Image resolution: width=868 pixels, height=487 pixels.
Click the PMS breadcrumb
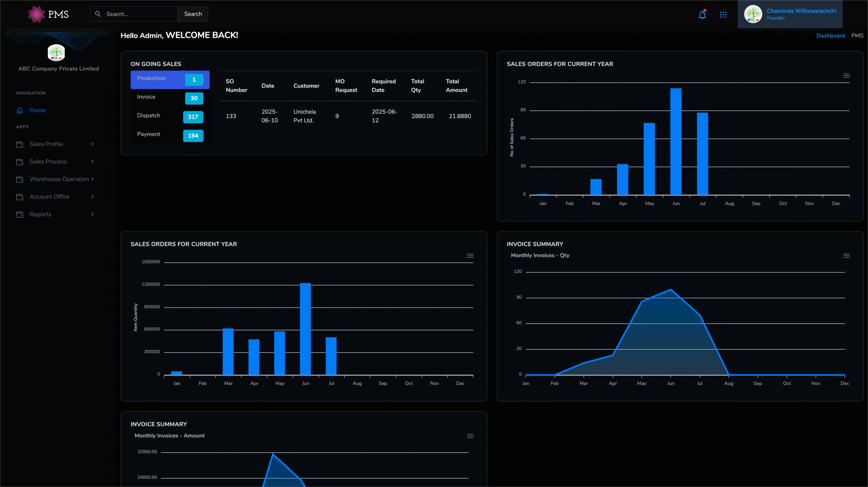(x=857, y=36)
